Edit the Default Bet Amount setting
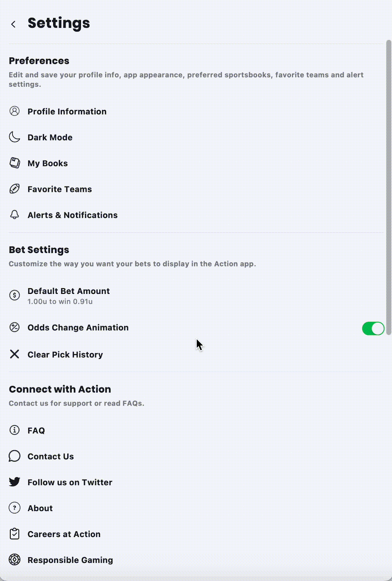 [x=196, y=295]
